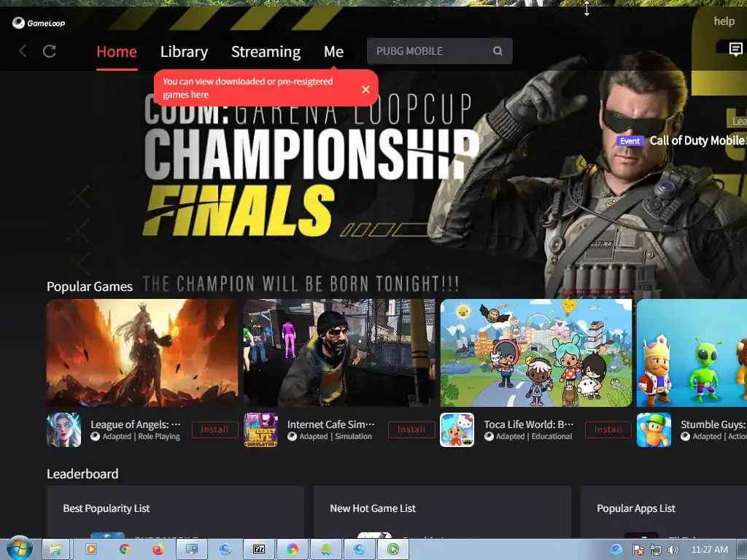Open the 7-Zip taskbar icon

[259, 550]
